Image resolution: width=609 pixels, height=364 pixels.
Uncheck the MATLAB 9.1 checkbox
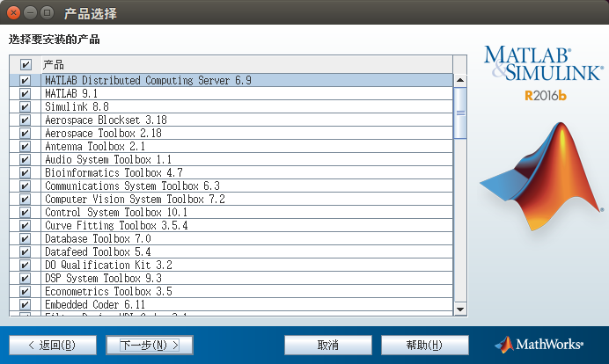25,93
